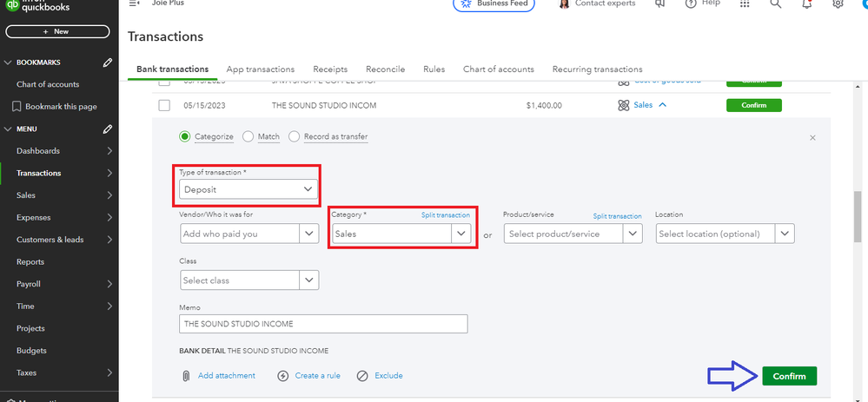Open the settings gear icon
The width and height of the screenshot is (868, 402).
(838, 4)
